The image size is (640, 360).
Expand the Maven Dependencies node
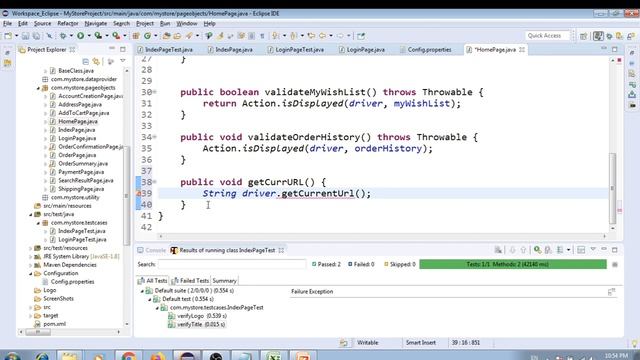[x=31, y=265]
